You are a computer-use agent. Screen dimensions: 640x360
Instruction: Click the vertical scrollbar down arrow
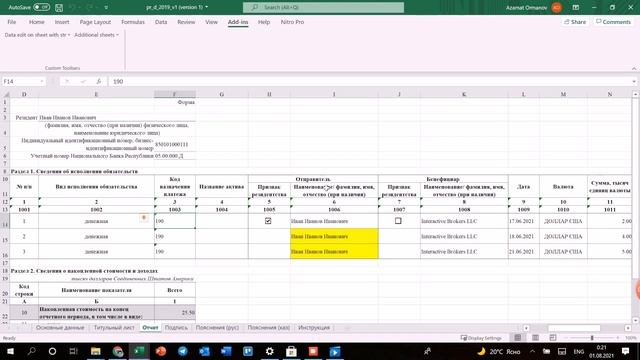(635, 320)
